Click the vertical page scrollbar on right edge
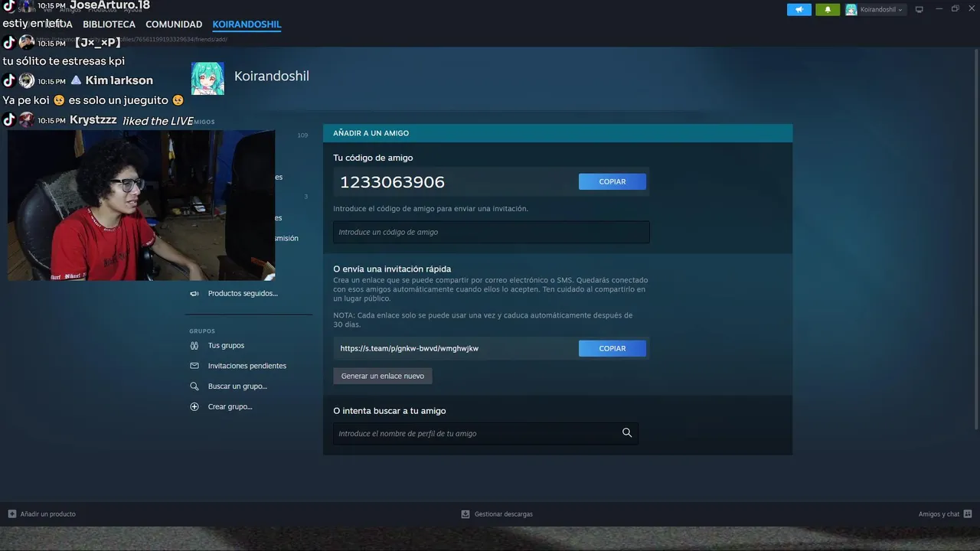This screenshot has height=551, width=980. 976,237
